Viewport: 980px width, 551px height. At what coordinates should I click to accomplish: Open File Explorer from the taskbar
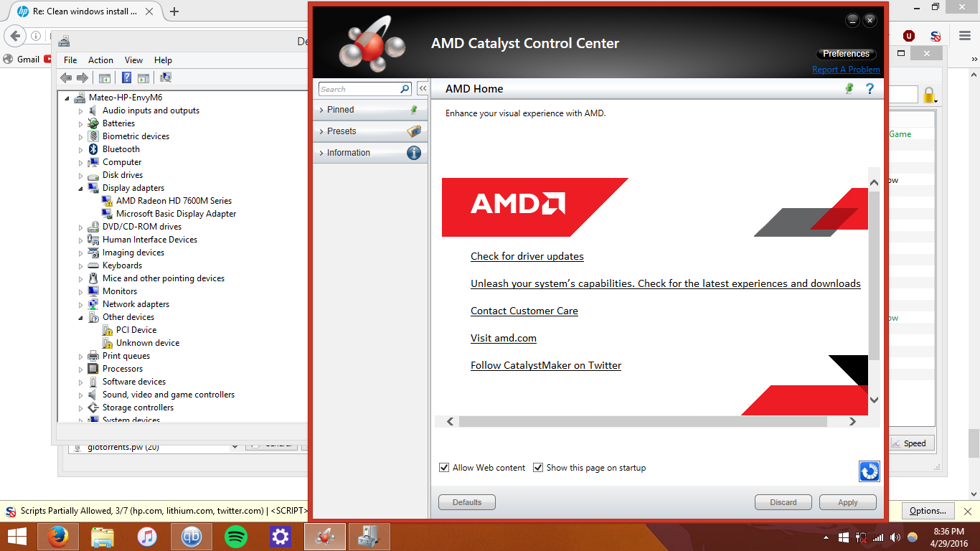103,536
